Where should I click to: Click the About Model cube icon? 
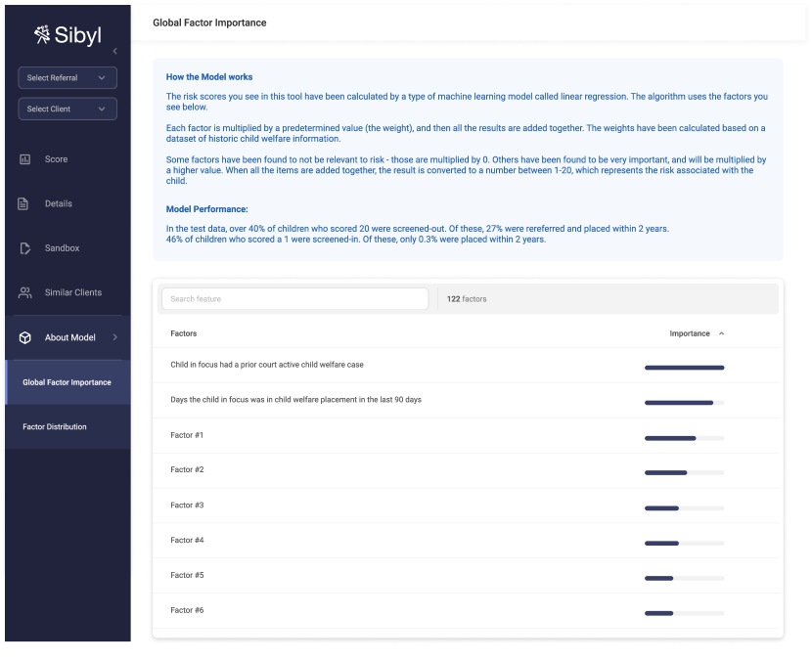tap(25, 337)
